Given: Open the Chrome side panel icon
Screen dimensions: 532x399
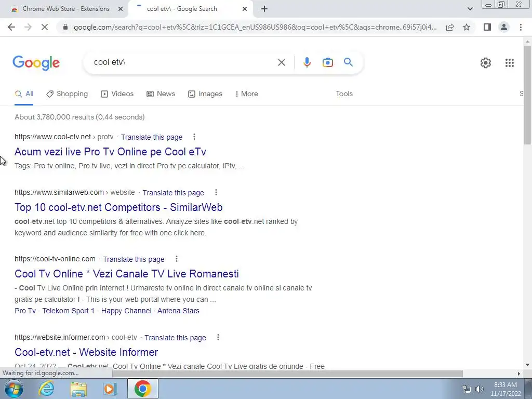Looking at the screenshot, I should (487, 27).
